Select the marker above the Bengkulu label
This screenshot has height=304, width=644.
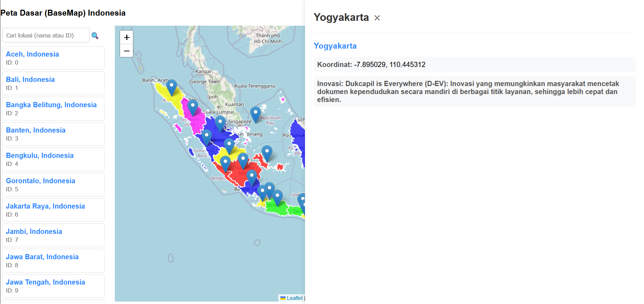[x=225, y=164]
